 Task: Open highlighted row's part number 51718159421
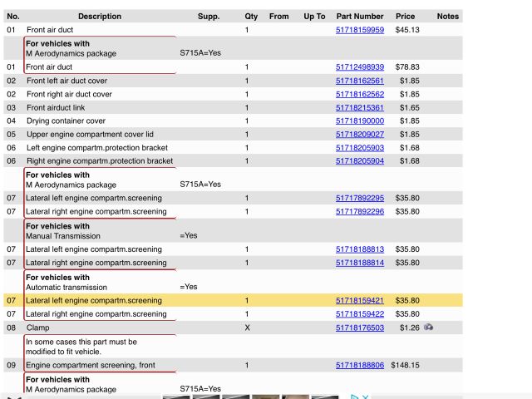[x=359, y=300]
